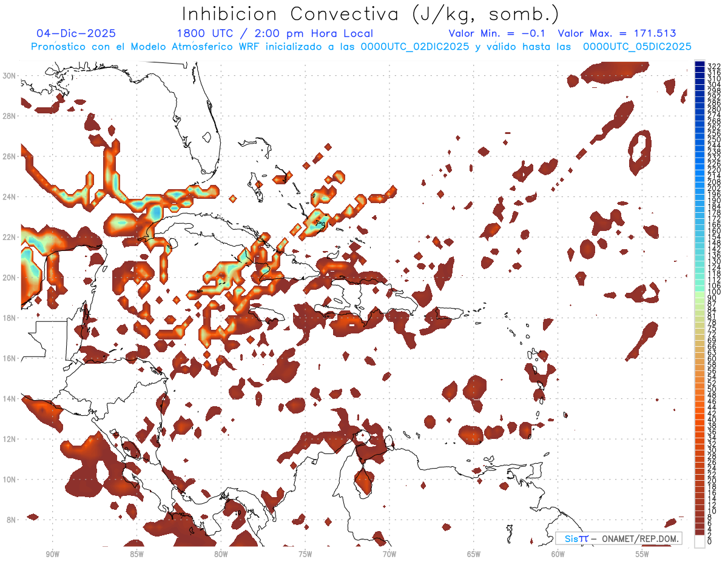Click the '55W' longitude label

pos(642,554)
